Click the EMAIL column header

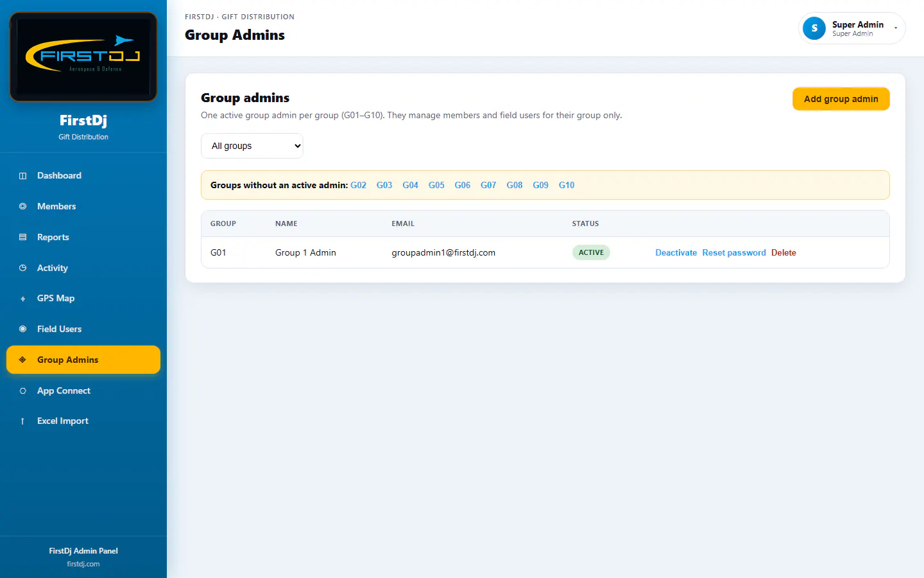pos(403,224)
